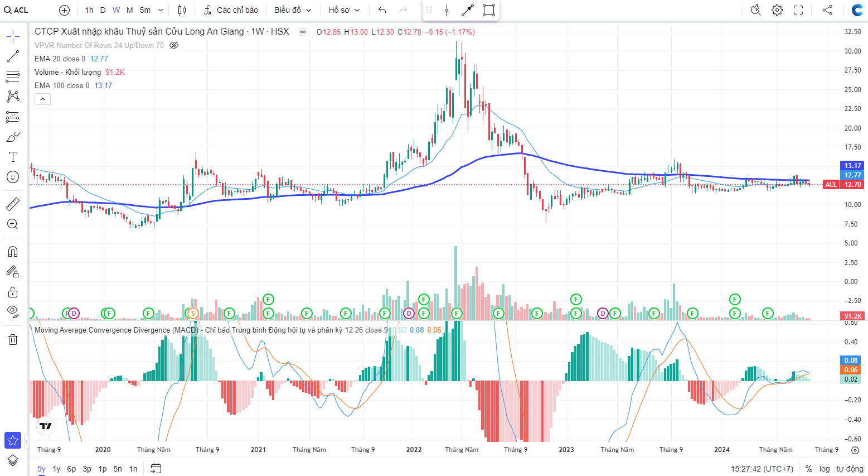Select the D daily interval

click(x=103, y=10)
